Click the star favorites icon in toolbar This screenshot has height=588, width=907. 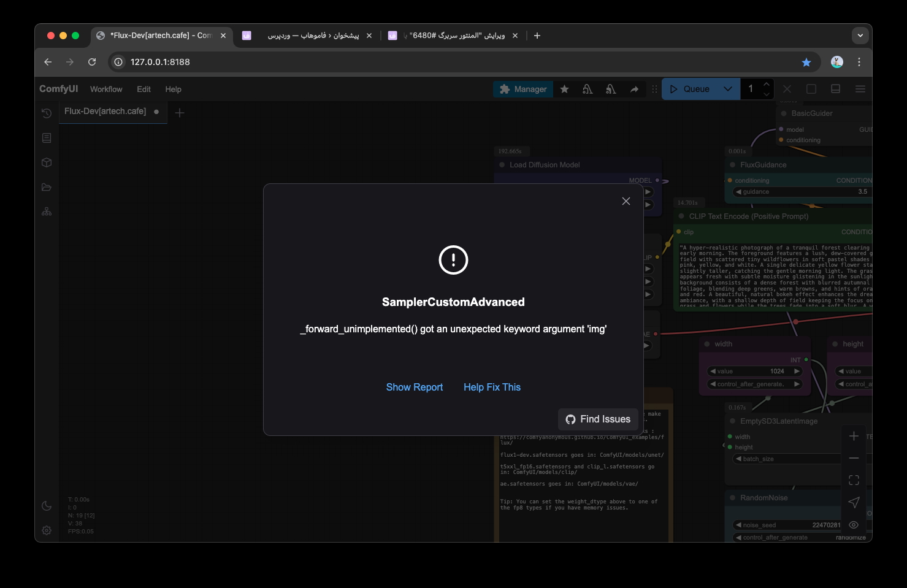tap(564, 89)
